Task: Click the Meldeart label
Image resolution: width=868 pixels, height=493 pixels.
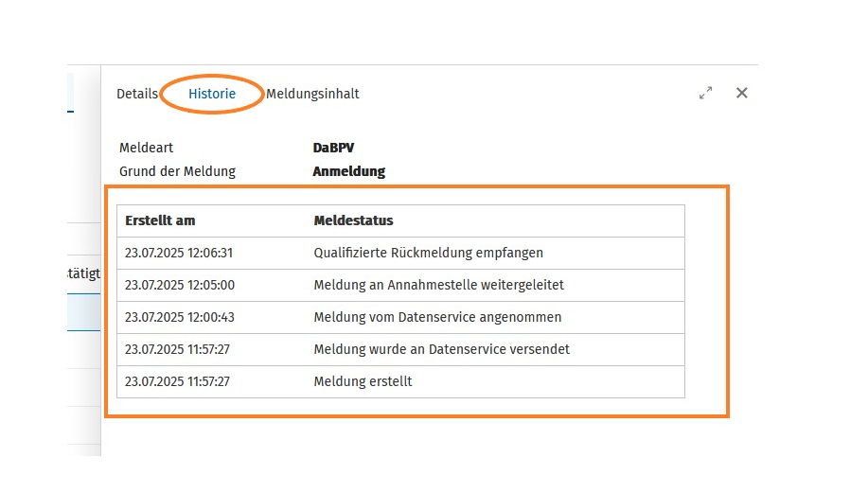Action: [146, 148]
